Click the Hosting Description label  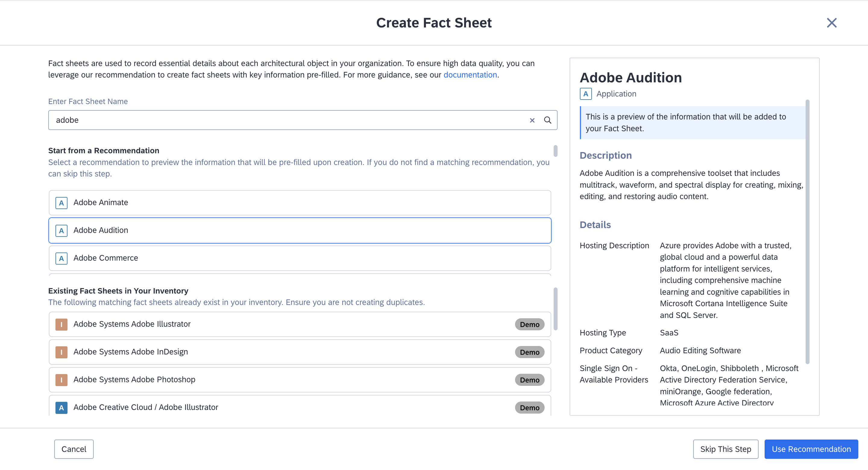(614, 246)
